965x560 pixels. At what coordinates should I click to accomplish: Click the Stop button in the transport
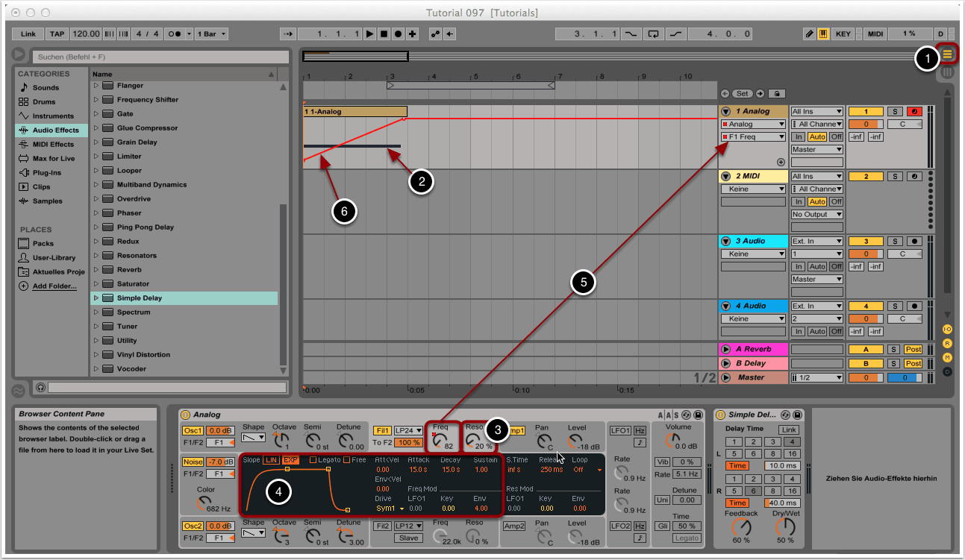click(x=384, y=34)
